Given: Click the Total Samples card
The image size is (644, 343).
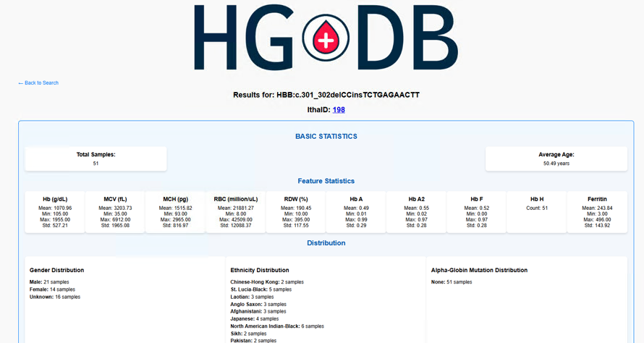Looking at the screenshot, I should 96,158.
